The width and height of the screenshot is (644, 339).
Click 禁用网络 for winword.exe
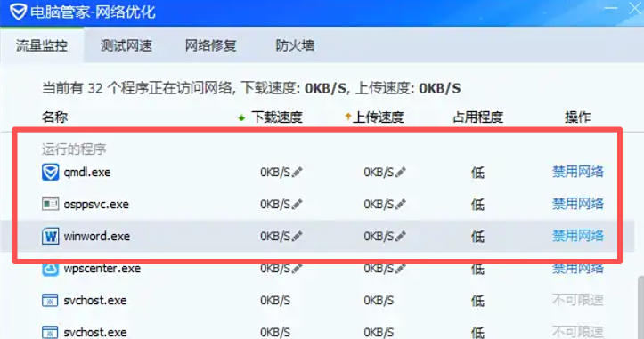click(578, 236)
